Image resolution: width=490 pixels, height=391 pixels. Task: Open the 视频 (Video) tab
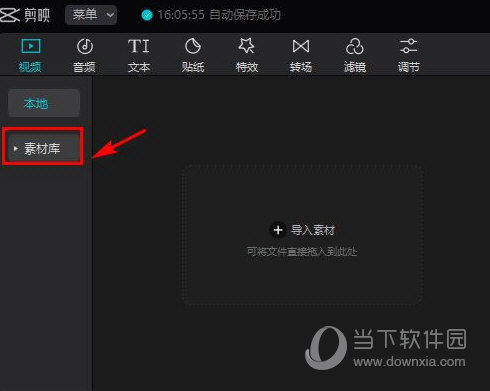[30, 55]
